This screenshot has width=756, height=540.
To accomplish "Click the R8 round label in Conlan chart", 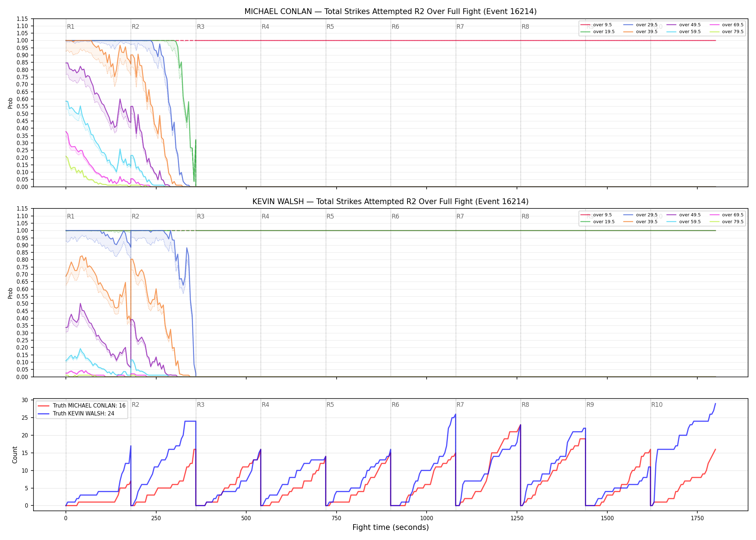I will tap(525, 27).
